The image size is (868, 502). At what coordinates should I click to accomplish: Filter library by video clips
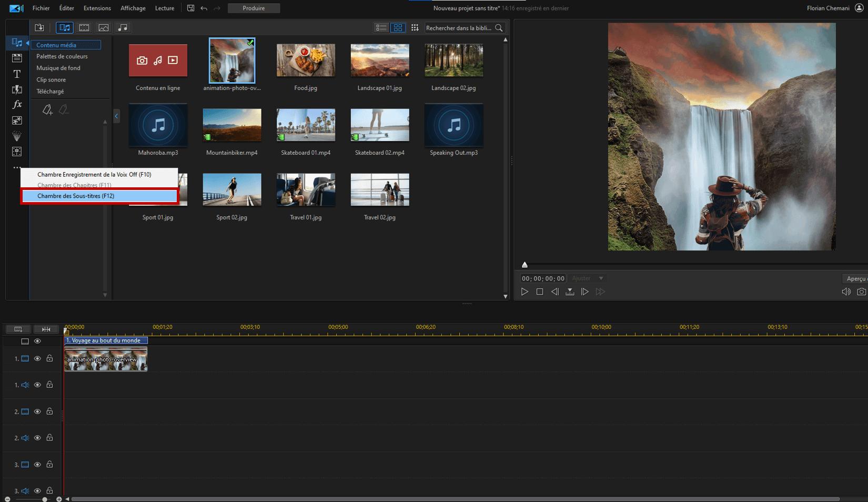point(84,27)
